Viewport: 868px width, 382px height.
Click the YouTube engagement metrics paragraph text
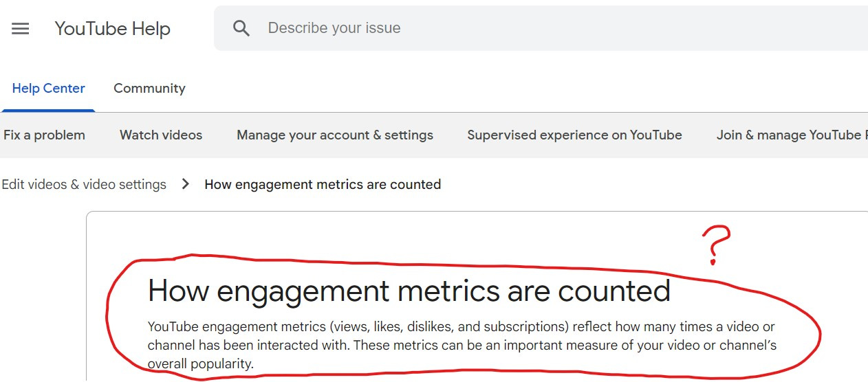pyautogui.click(x=462, y=345)
